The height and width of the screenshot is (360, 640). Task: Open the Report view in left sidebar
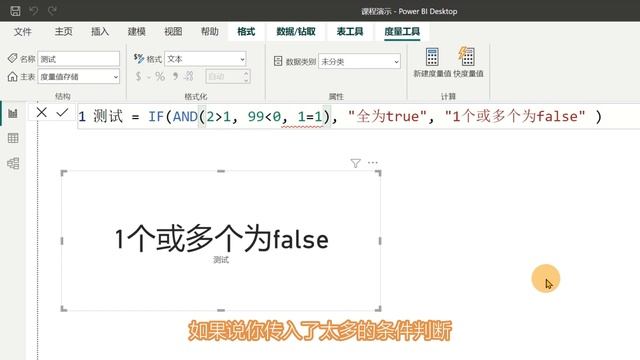click(13, 113)
